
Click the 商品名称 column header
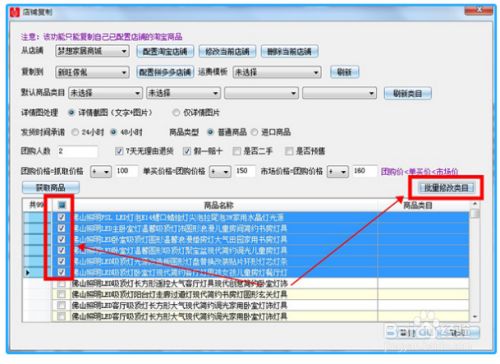pyautogui.click(x=219, y=205)
